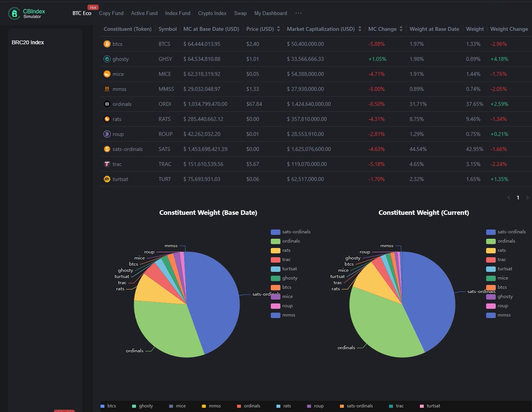Click the mmss token icon

(x=107, y=89)
